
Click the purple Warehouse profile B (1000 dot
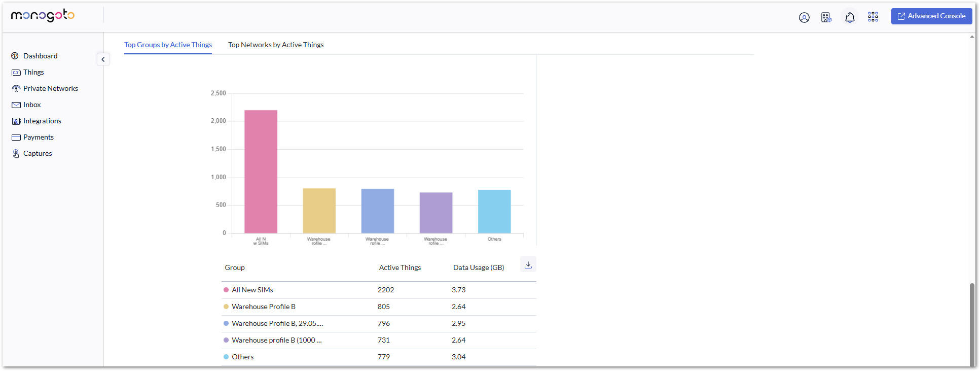click(x=226, y=340)
